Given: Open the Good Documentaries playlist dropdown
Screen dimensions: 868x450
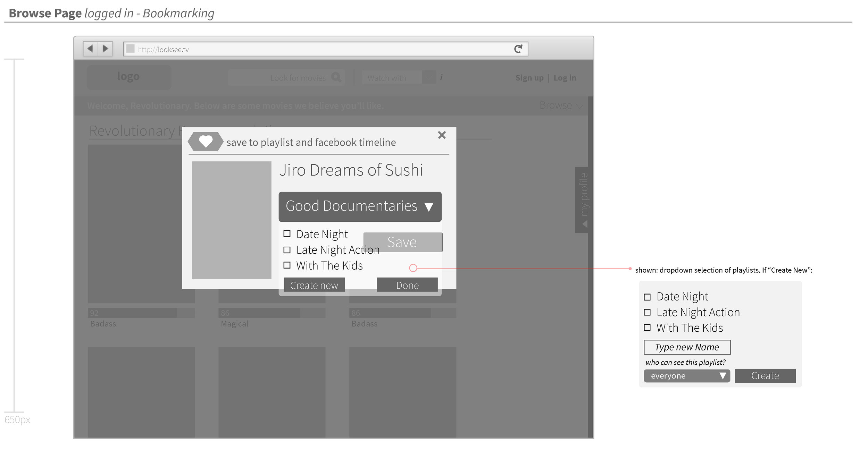Looking at the screenshot, I should pyautogui.click(x=360, y=206).
